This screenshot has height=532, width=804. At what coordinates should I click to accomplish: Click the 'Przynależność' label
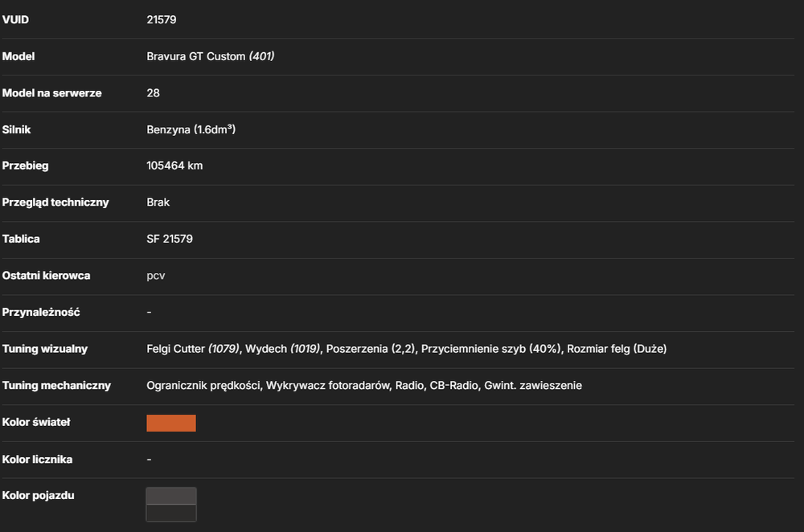(41, 312)
